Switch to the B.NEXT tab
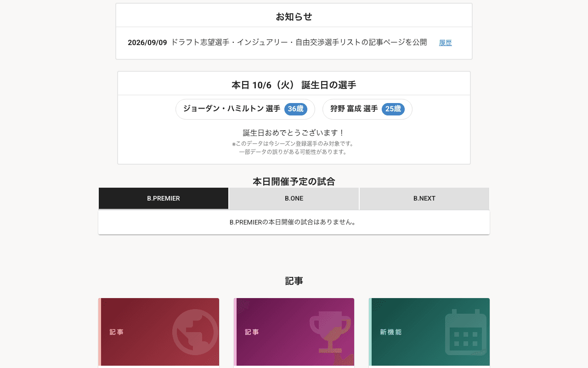Viewport: 588px width, 368px height. click(x=424, y=198)
